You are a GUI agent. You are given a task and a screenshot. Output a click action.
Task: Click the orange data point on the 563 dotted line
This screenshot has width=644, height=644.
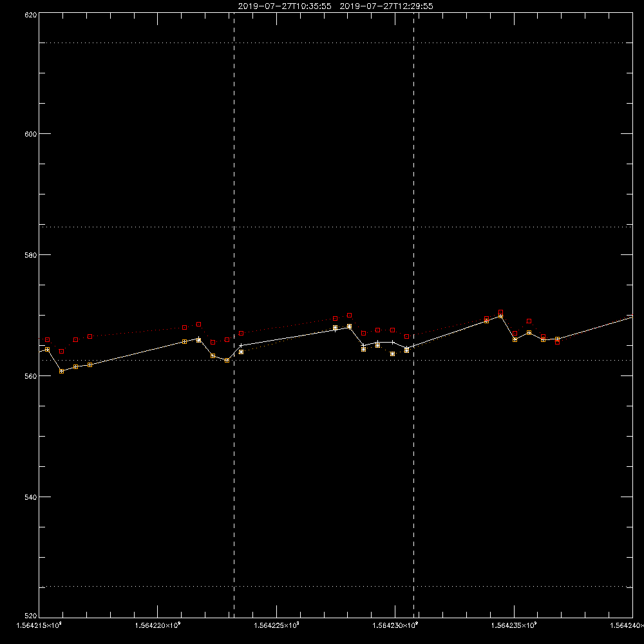pyautogui.click(x=227, y=360)
